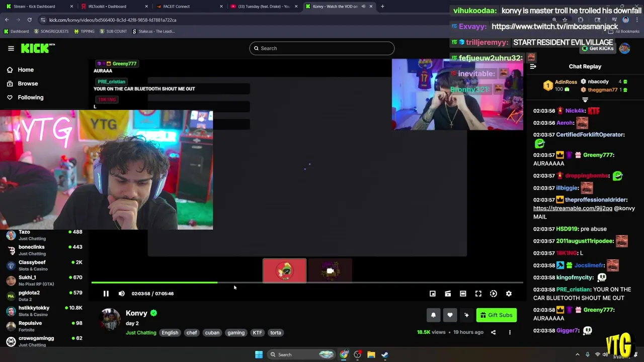
Task: Go back in browser history
Action: (x=7, y=20)
